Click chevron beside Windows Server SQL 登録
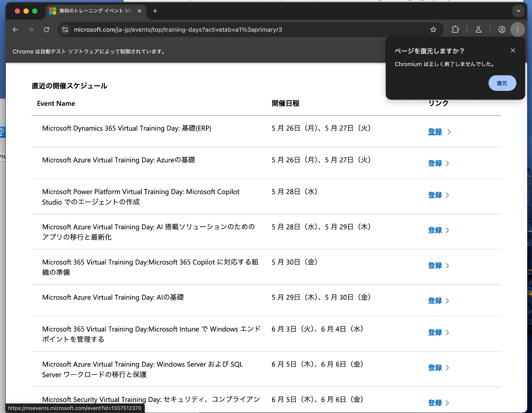This screenshot has width=532, height=413. 447,368
